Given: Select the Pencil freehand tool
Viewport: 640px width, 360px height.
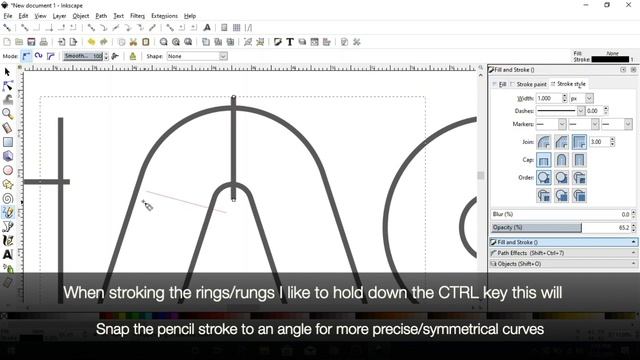Looking at the screenshot, I should pyautogui.click(x=7, y=212).
